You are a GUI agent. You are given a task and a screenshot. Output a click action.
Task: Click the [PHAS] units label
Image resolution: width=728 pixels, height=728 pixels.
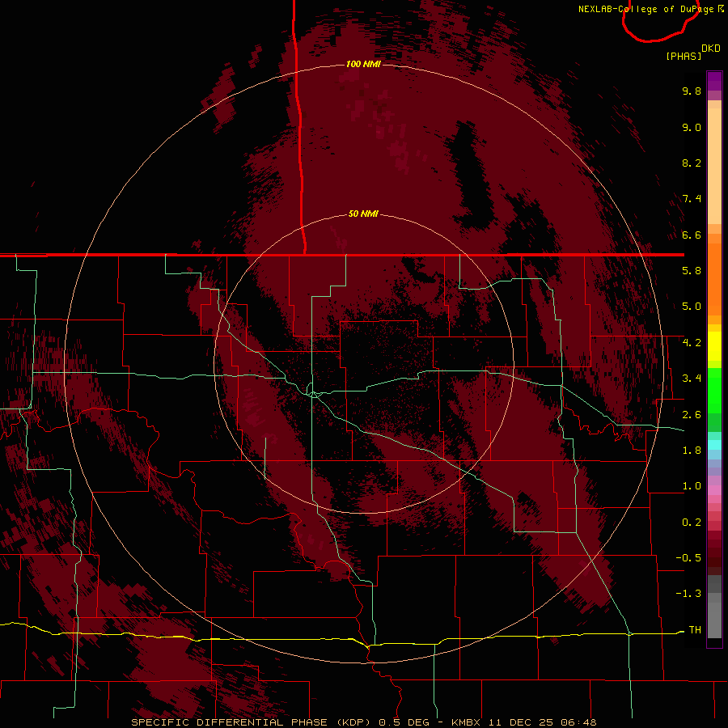tap(684, 56)
